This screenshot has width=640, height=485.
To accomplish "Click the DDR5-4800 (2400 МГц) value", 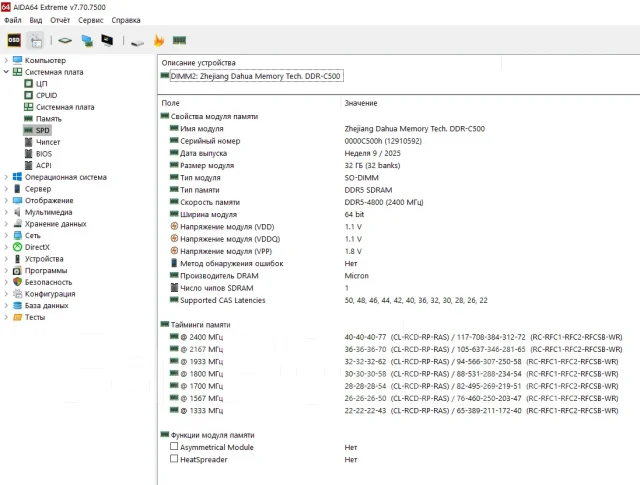I will tap(384, 202).
